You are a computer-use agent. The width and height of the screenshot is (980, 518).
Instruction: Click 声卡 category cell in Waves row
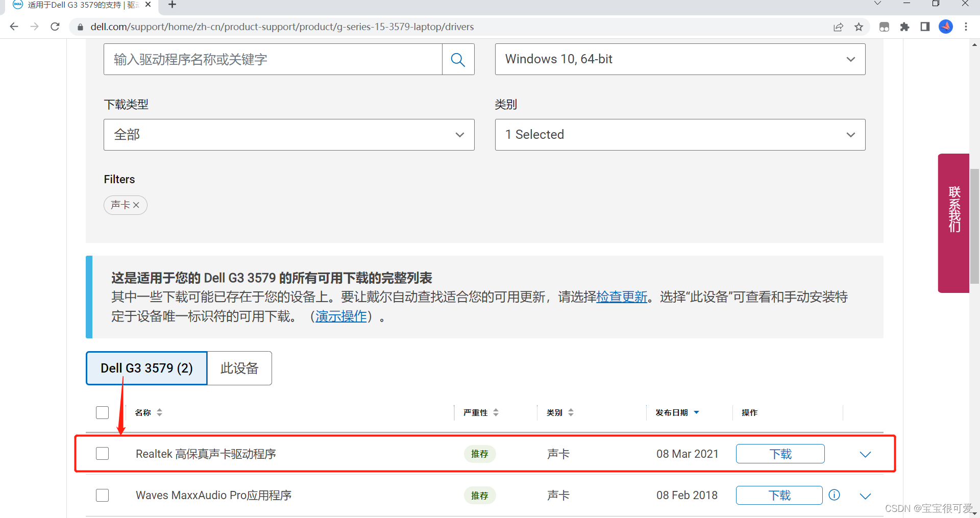[x=558, y=495]
